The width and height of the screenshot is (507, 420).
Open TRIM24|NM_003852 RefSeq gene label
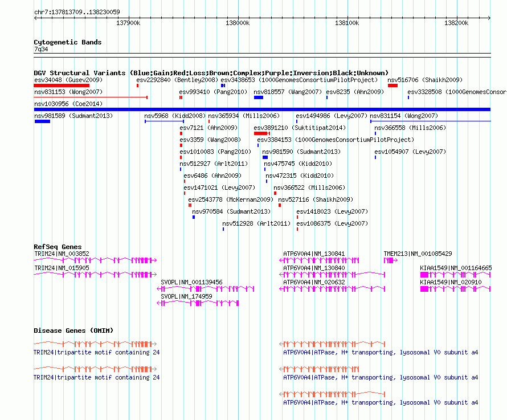click(62, 254)
